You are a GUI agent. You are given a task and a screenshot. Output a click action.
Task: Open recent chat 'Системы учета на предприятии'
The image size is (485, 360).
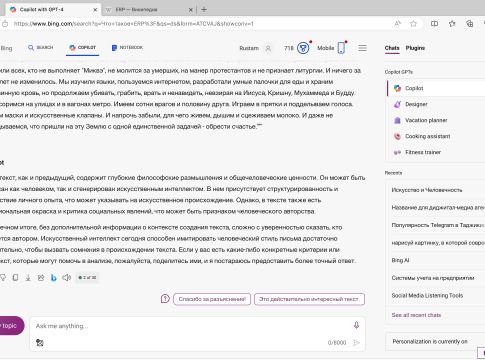click(x=435, y=278)
